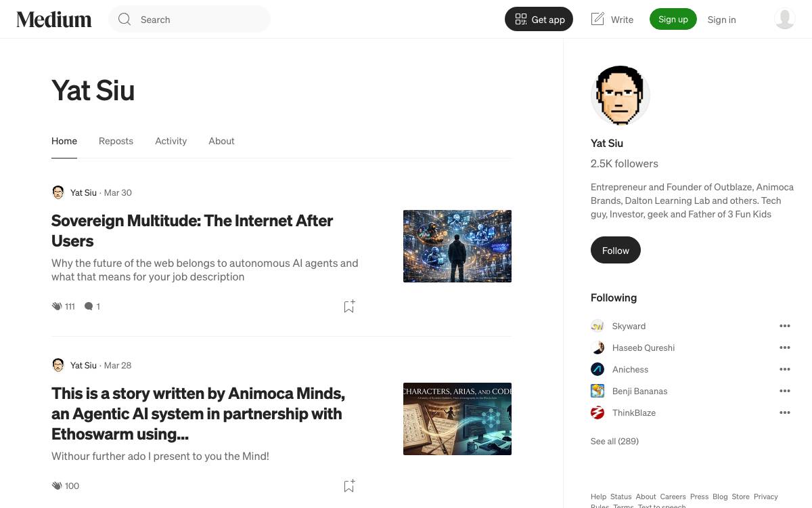This screenshot has width=812, height=508.
Task: Open the Medium logo home link
Action: pyautogui.click(x=54, y=20)
